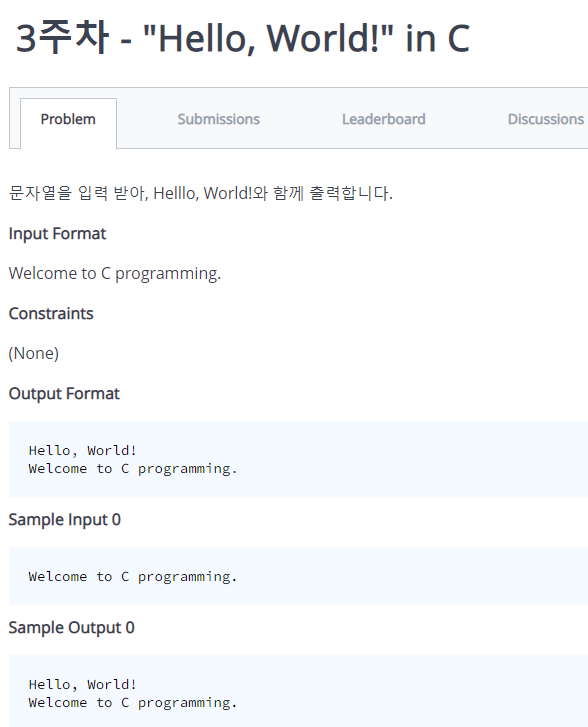
Task: Select the Sample Input 0 heading
Action: 64,520
